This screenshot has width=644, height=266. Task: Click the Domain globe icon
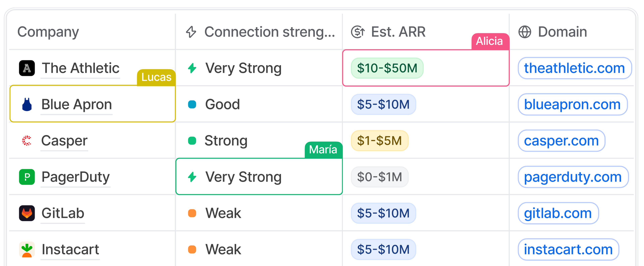[x=524, y=32]
